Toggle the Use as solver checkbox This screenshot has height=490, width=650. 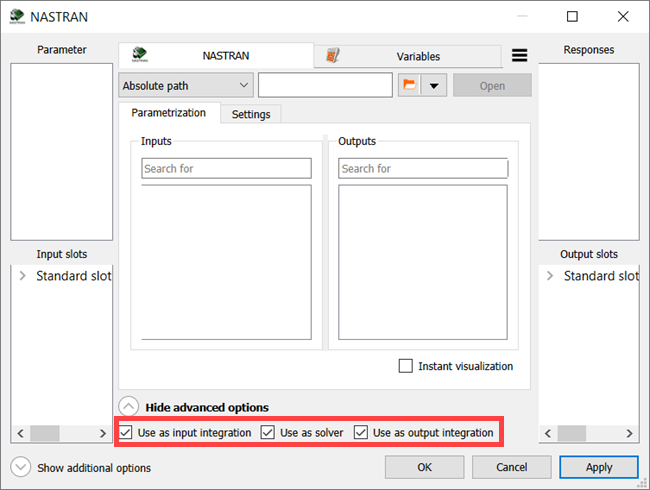pyautogui.click(x=267, y=432)
